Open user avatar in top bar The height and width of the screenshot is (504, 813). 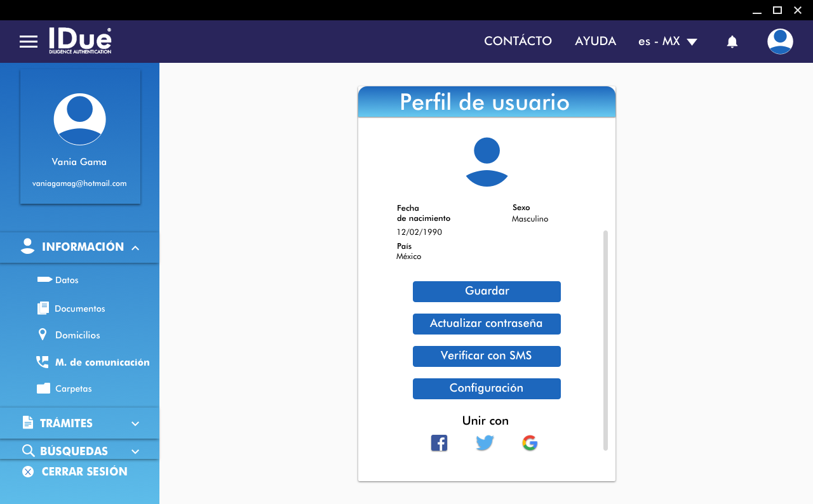[779, 42]
